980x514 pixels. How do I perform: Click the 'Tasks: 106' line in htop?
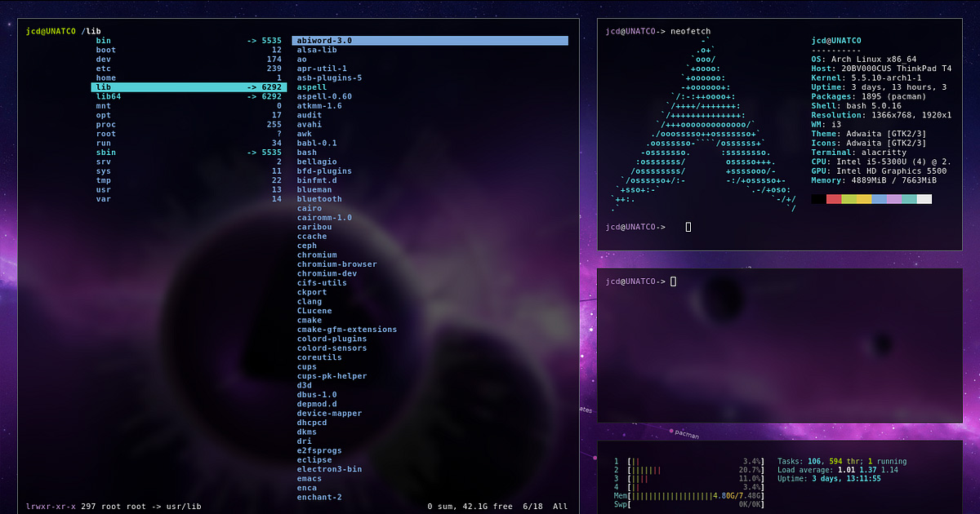(841, 462)
